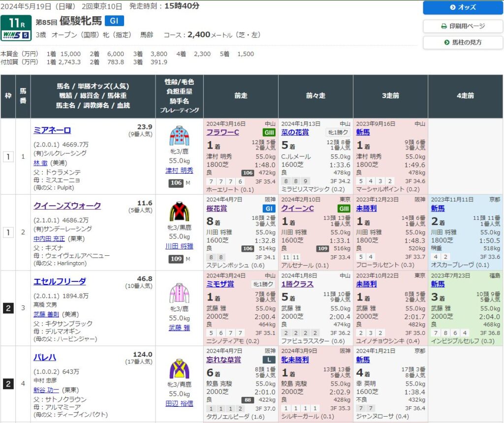504x423 pixels.
Task: Open the blue オッズ button
Action: [463, 7]
